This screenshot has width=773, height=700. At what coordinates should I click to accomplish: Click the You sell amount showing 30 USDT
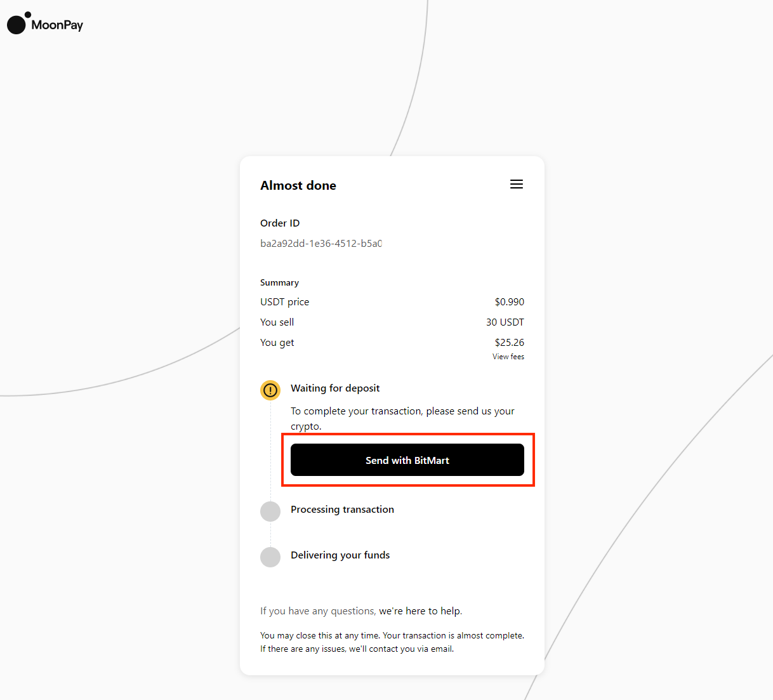505,322
